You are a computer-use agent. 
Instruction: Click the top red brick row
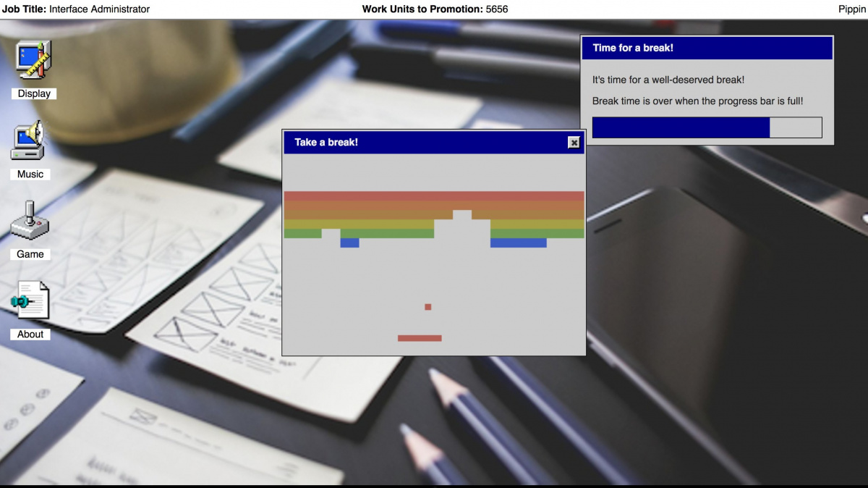(x=434, y=195)
